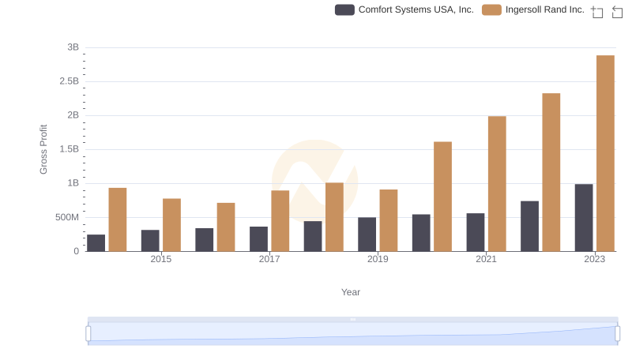Click the 2023 Ingersoll Rand bar
The height and width of the screenshot is (364, 632).
point(605,153)
